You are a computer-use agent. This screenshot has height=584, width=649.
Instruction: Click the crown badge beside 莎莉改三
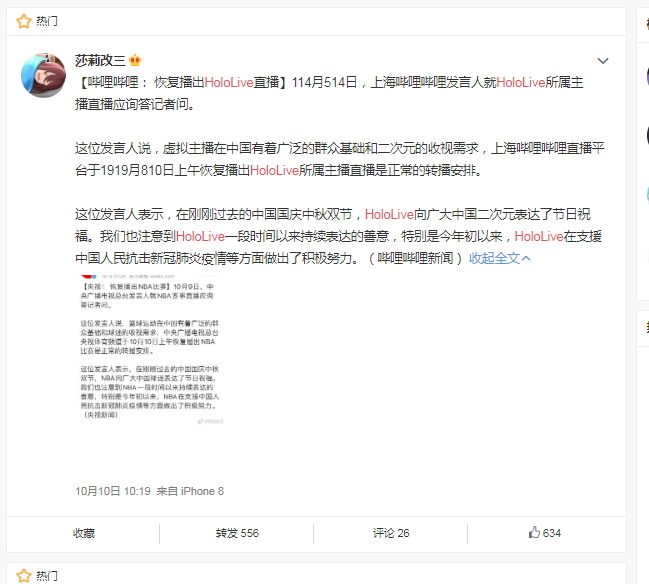click(x=135, y=60)
